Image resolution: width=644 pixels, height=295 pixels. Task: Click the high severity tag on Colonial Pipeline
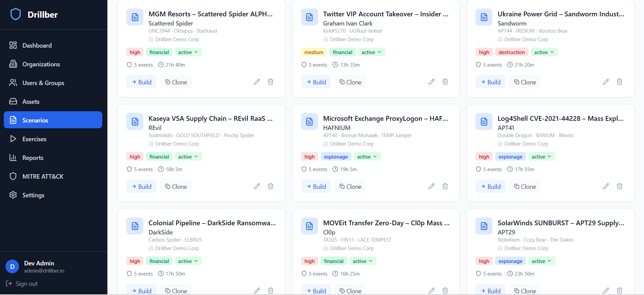tap(135, 261)
